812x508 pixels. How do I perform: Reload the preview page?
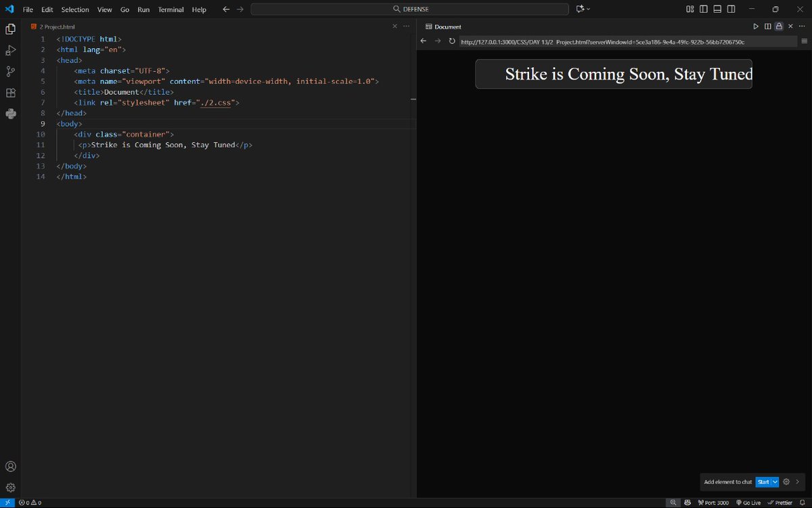pos(452,41)
